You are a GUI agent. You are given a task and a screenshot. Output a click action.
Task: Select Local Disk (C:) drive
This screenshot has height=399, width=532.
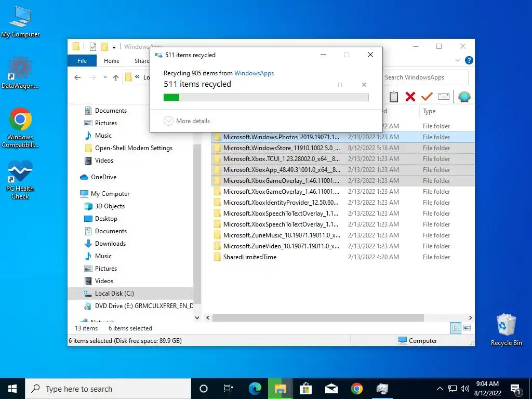[x=114, y=294]
